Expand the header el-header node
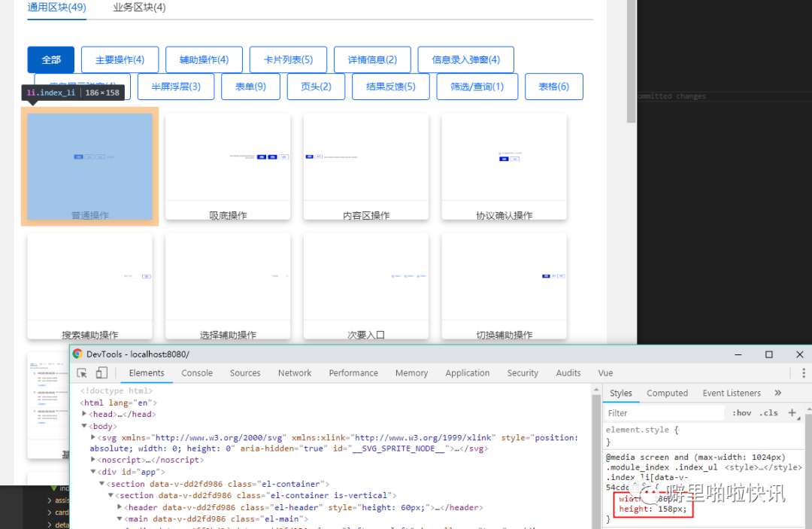The width and height of the screenshot is (812, 529). click(119, 507)
